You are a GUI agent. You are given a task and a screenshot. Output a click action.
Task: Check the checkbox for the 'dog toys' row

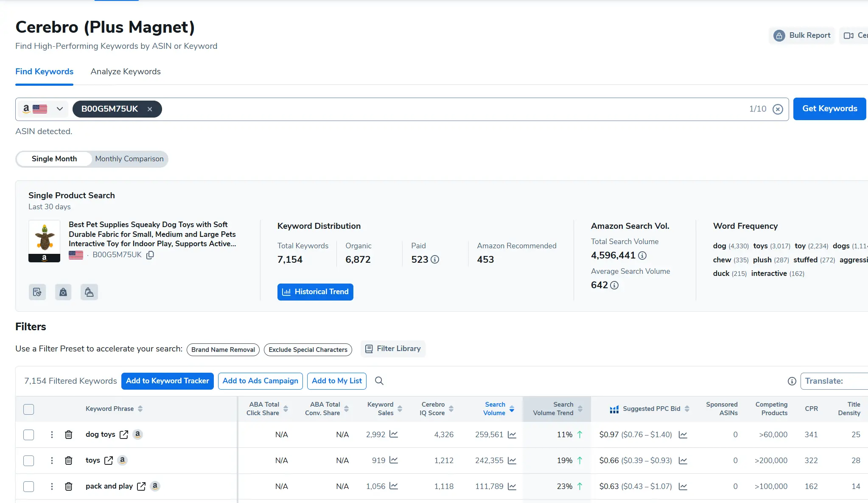pyautogui.click(x=28, y=435)
